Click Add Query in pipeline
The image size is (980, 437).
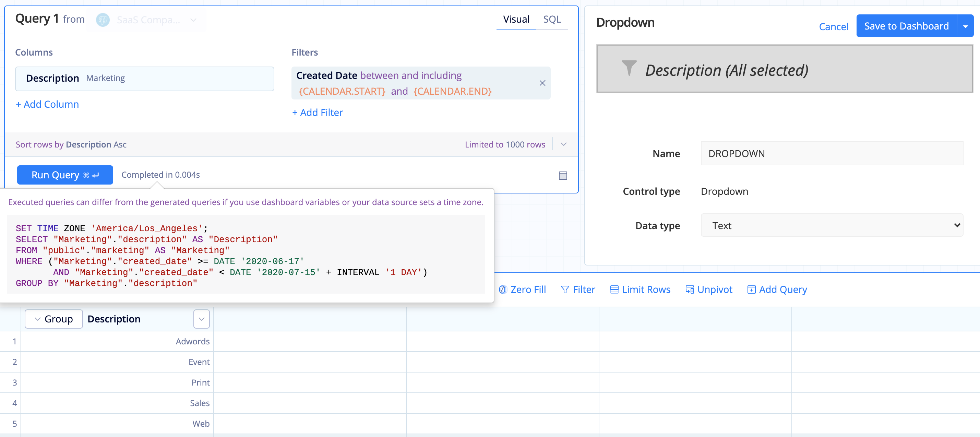pyautogui.click(x=777, y=290)
